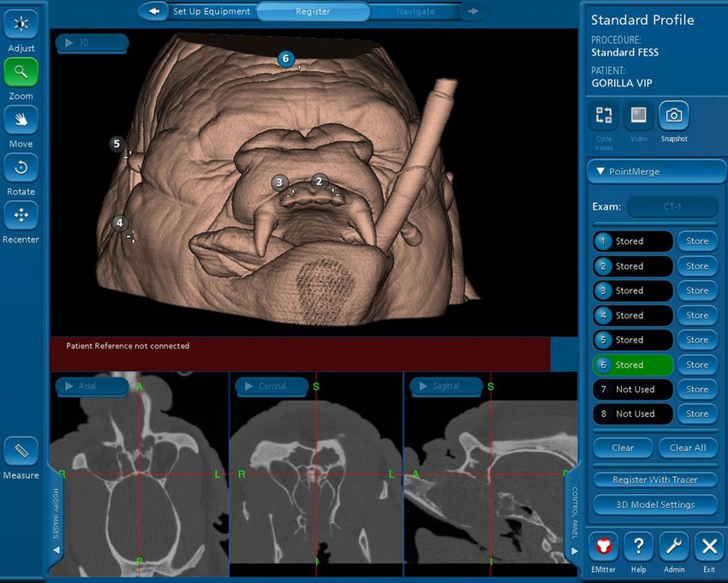
Task: Select registration point marker 4 on the 3D model
Action: pos(120,223)
